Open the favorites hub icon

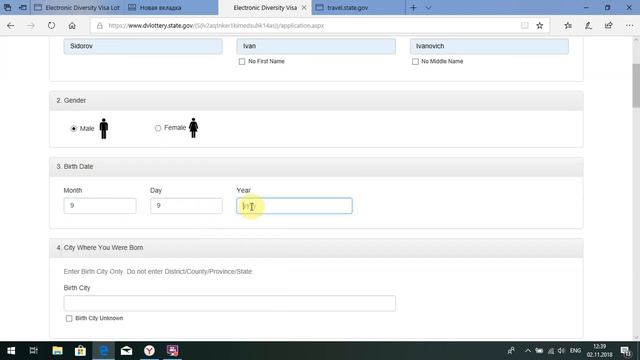pyautogui.click(x=568, y=26)
